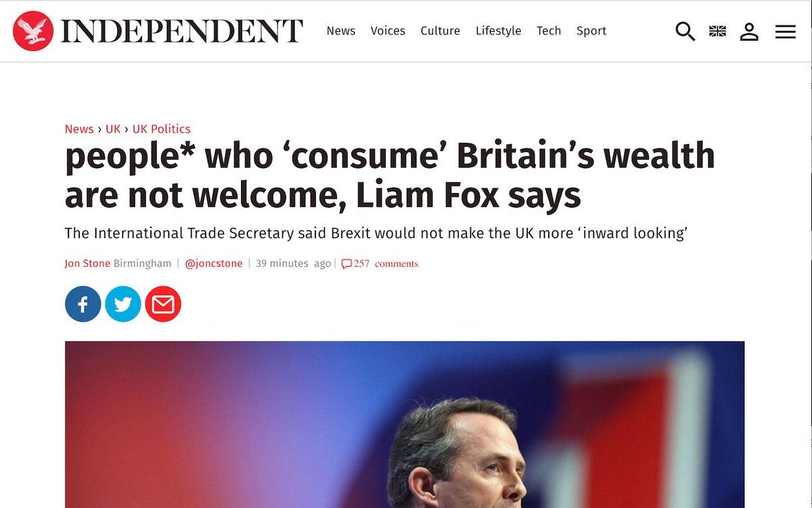Click the Independent eagle logo

(33, 31)
